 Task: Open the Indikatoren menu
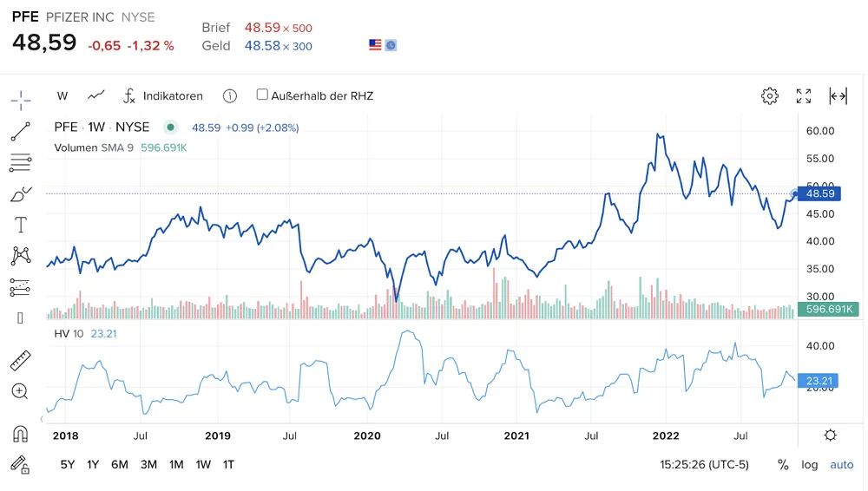pos(163,95)
